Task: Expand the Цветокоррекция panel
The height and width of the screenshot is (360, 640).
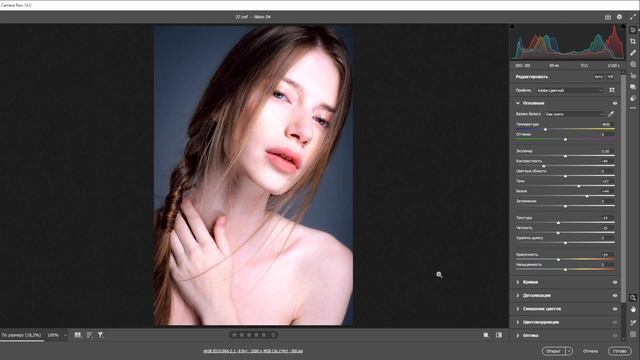Action: point(518,322)
